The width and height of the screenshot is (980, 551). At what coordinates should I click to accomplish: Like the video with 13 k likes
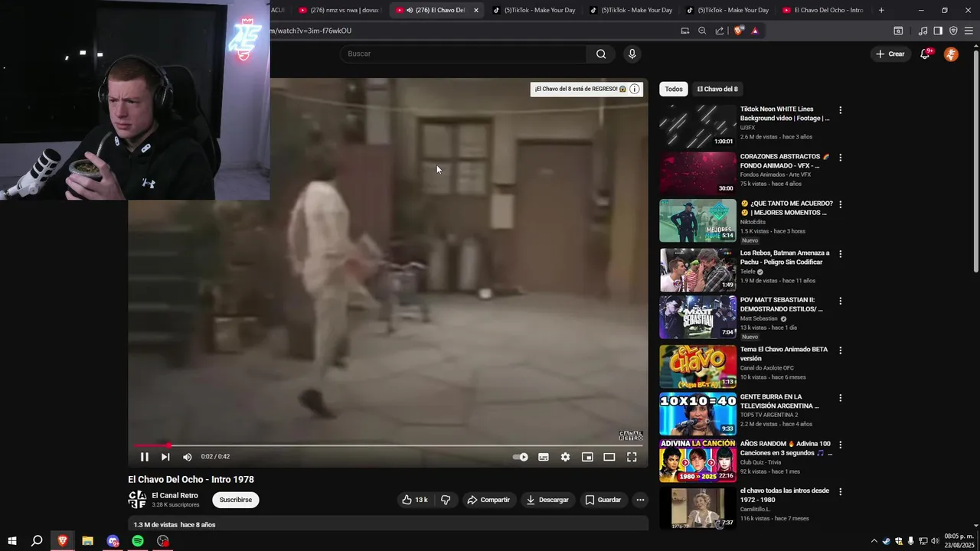pyautogui.click(x=414, y=500)
